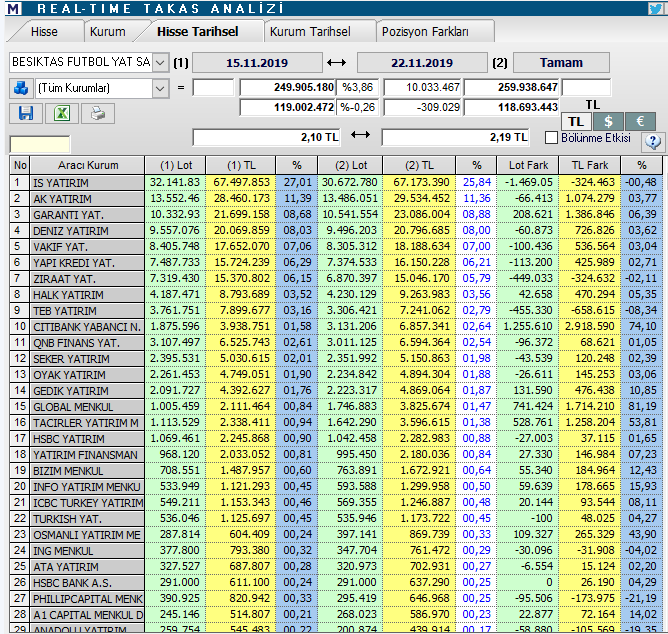
Task: Select the DENIZ YATIRIM row
Action: point(336,231)
